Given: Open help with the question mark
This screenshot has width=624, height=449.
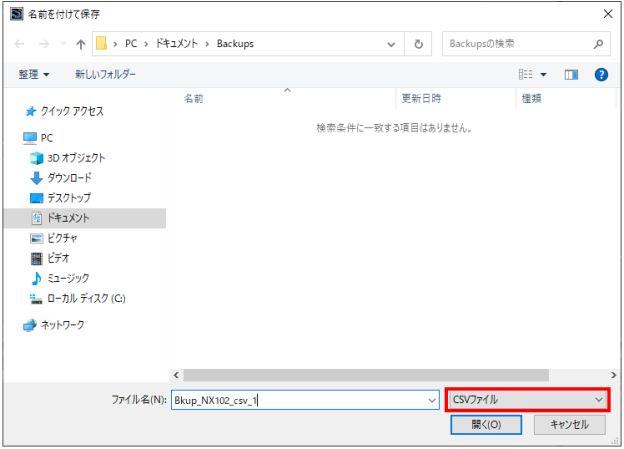Looking at the screenshot, I should [601, 74].
